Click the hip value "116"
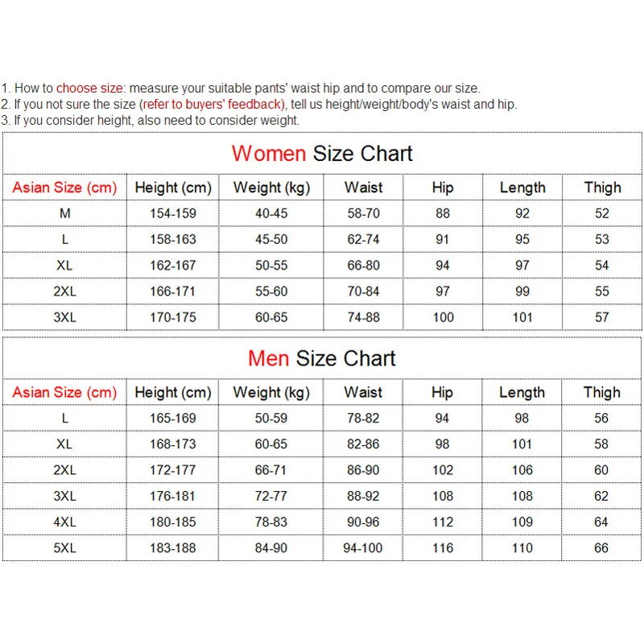This screenshot has height=644, width=644. [x=442, y=547]
